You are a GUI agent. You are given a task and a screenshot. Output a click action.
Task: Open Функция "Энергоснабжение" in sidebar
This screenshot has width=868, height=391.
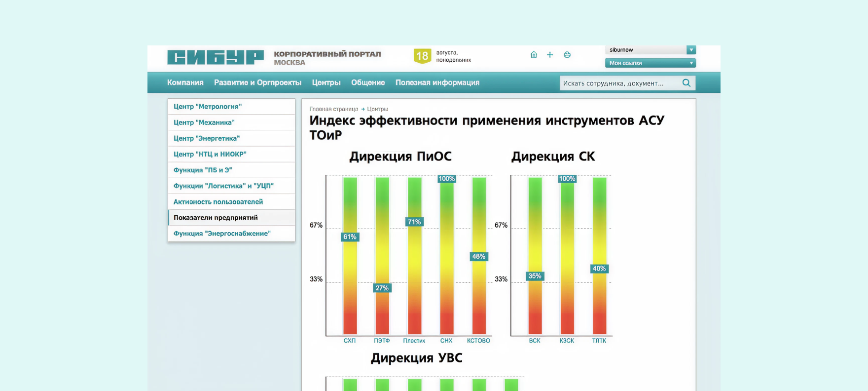[x=231, y=233]
